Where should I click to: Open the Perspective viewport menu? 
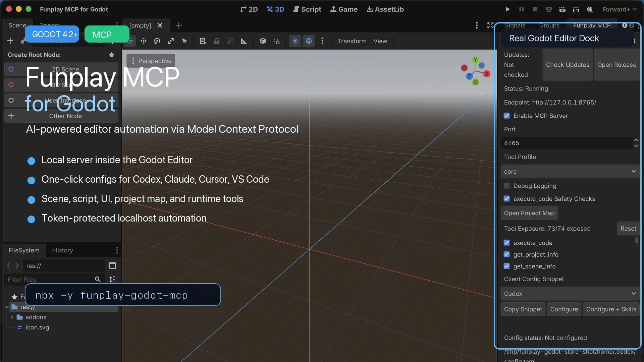tap(151, 61)
